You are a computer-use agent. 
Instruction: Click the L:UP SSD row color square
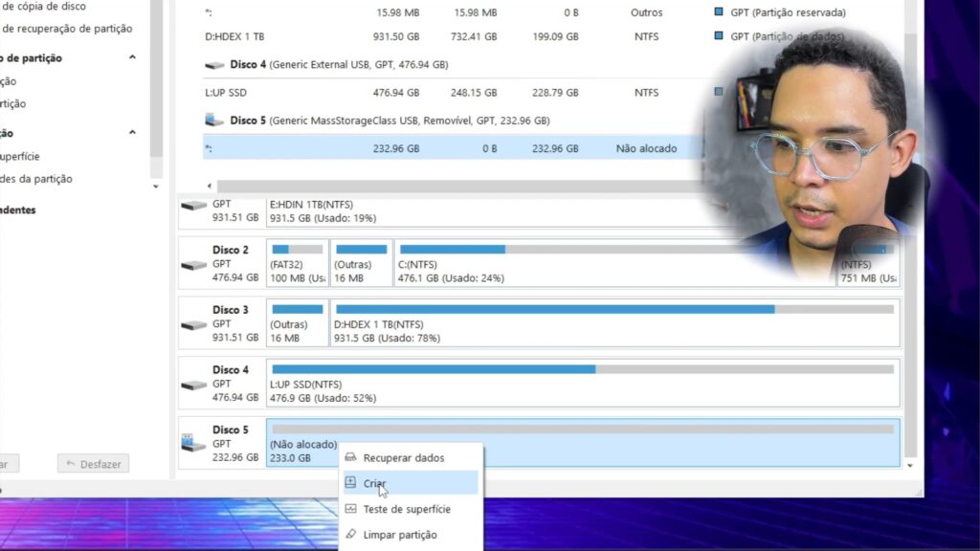point(719,92)
